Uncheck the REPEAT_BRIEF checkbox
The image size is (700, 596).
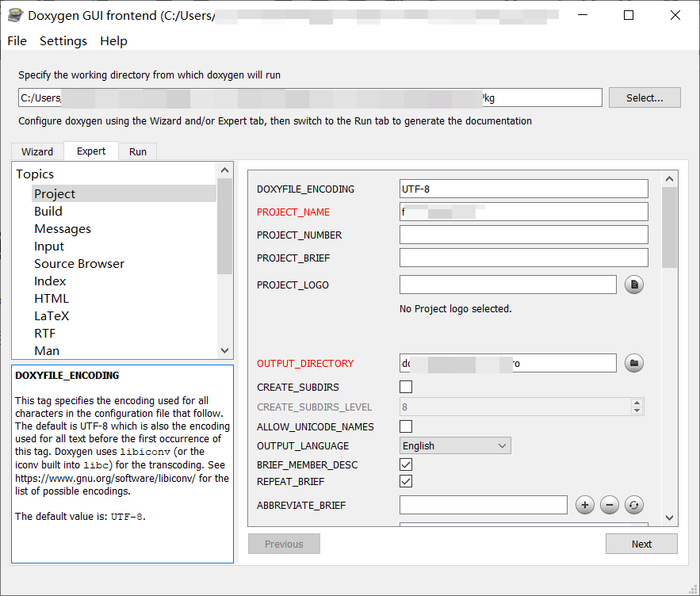[406, 481]
